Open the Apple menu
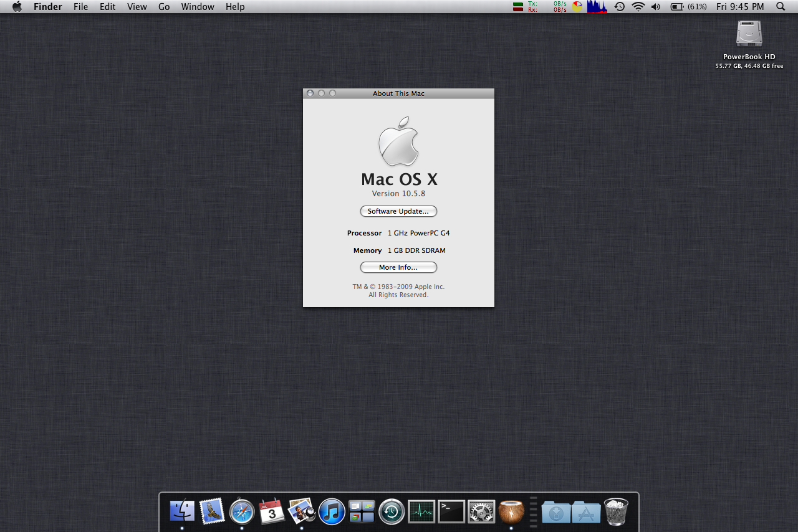 click(17, 7)
